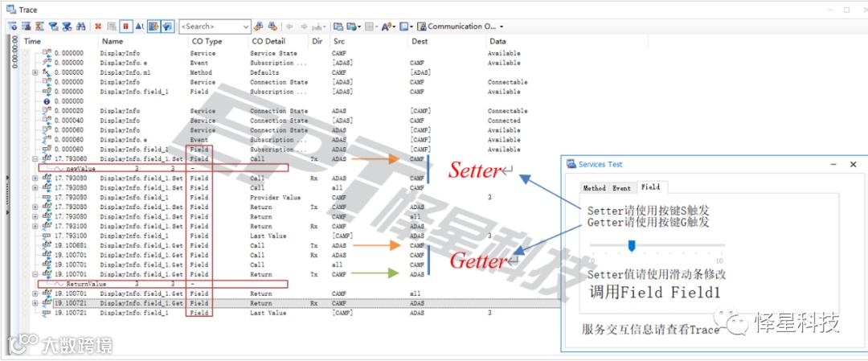Close the Services Test window

(853, 165)
